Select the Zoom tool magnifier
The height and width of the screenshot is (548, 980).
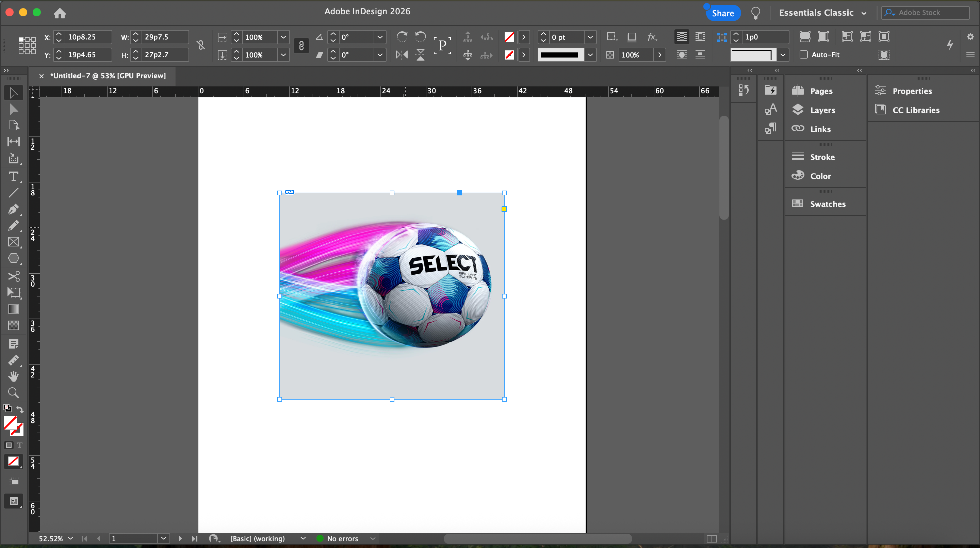13,393
